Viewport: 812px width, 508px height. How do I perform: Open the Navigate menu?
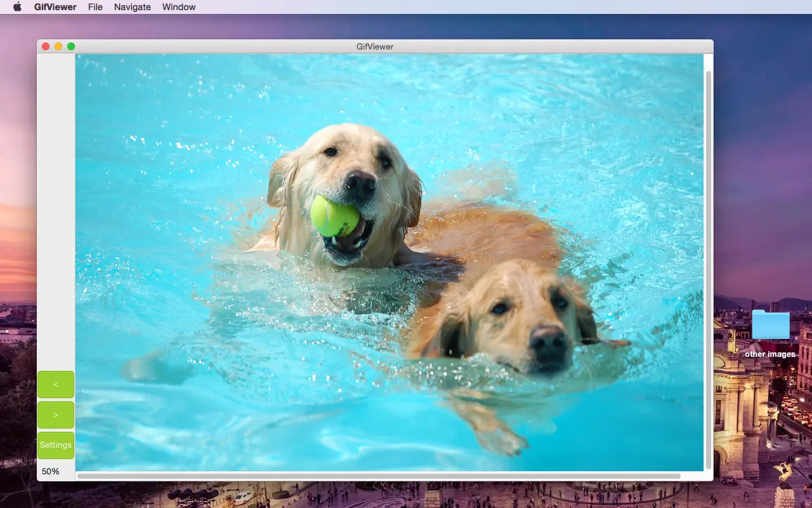pos(132,7)
